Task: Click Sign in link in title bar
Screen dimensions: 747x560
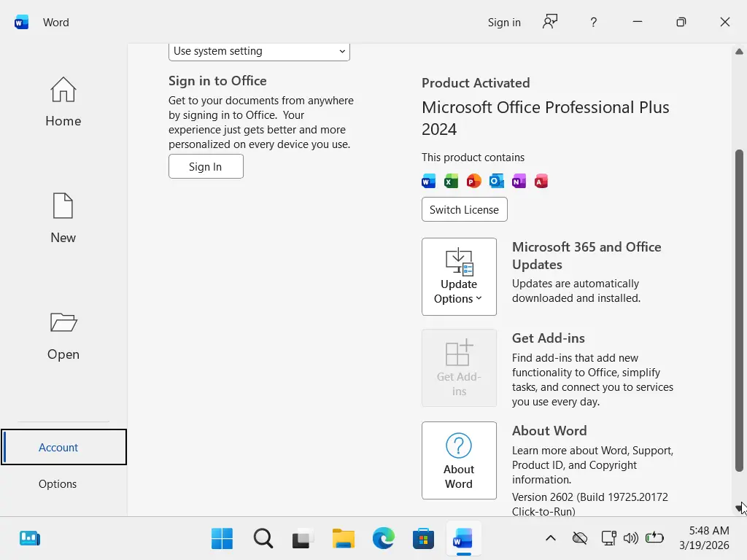Action: pyautogui.click(x=504, y=23)
